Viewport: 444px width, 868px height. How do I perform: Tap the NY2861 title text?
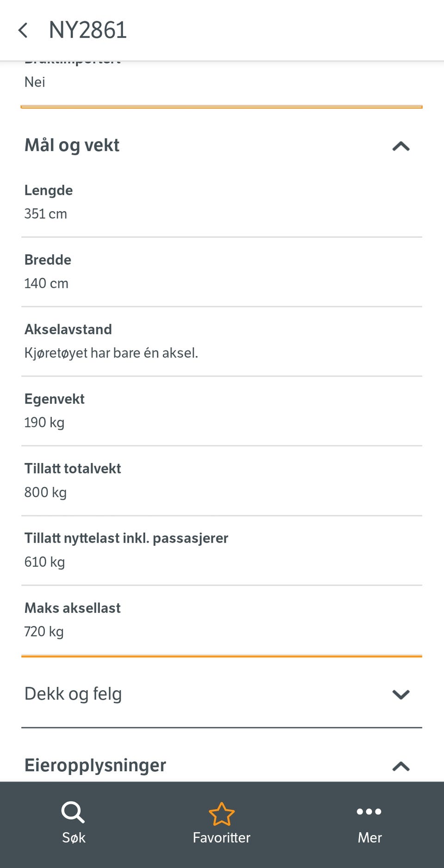click(88, 31)
